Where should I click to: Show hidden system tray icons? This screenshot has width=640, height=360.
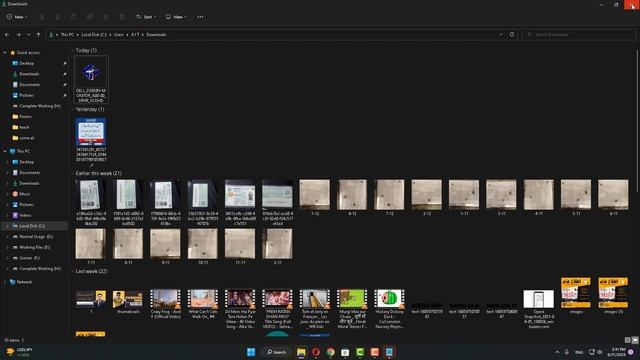[x=557, y=352]
